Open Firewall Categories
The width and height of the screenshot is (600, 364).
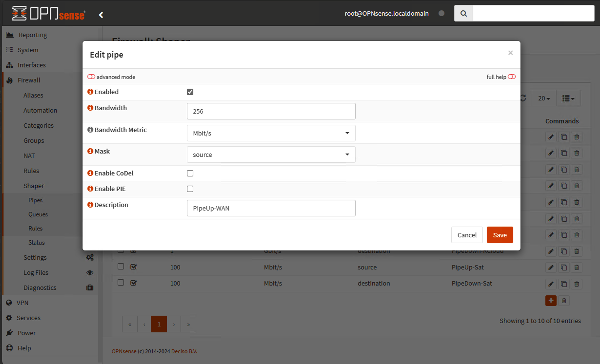point(39,125)
